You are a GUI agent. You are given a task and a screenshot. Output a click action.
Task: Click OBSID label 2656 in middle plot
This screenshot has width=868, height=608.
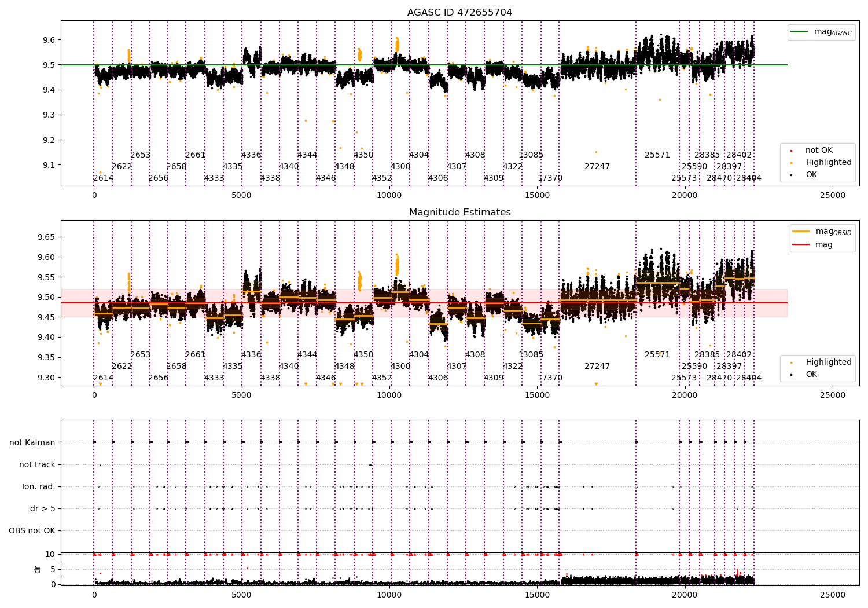pyautogui.click(x=159, y=378)
